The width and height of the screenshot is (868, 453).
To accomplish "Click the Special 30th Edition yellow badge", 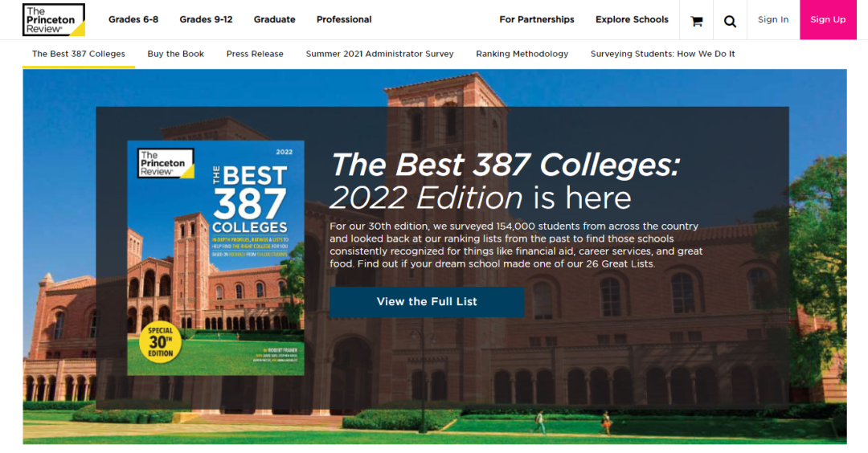I will 160,342.
